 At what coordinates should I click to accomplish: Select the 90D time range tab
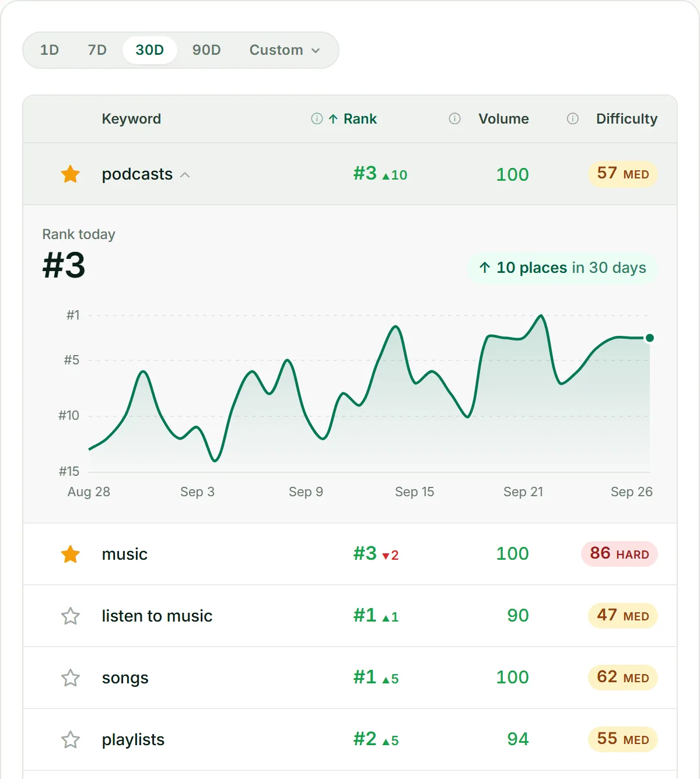tap(206, 50)
